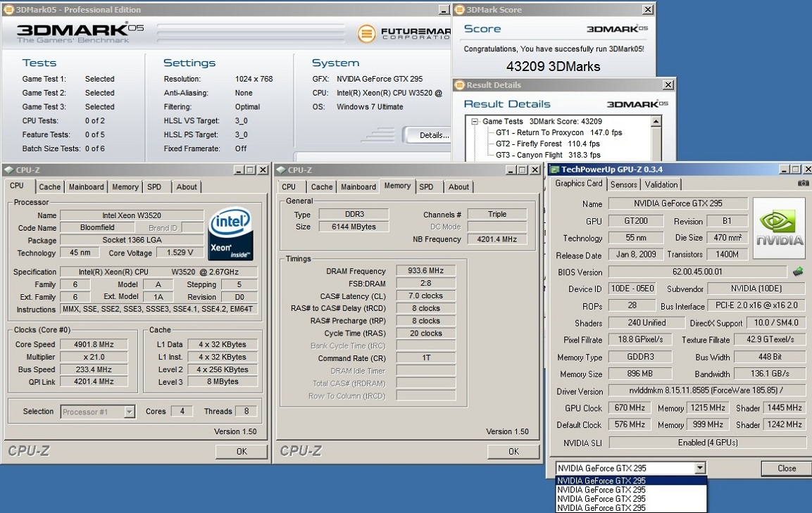812x513 pixels.
Task: Open the GPU selection dropdown arrow in GPU-Z
Action: pyautogui.click(x=700, y=468)
